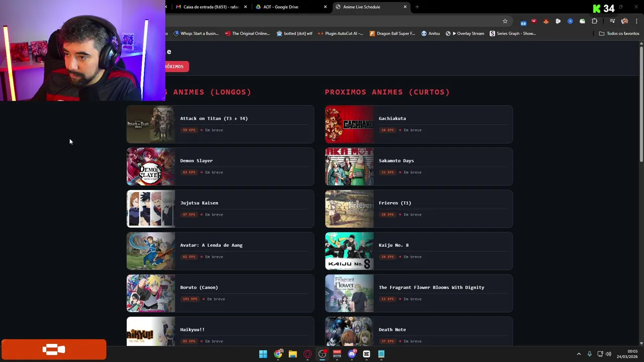This screenshot has width=644, height=362.
Task: Open the Overlay Stream bookmark
Action: coord(465,34)
